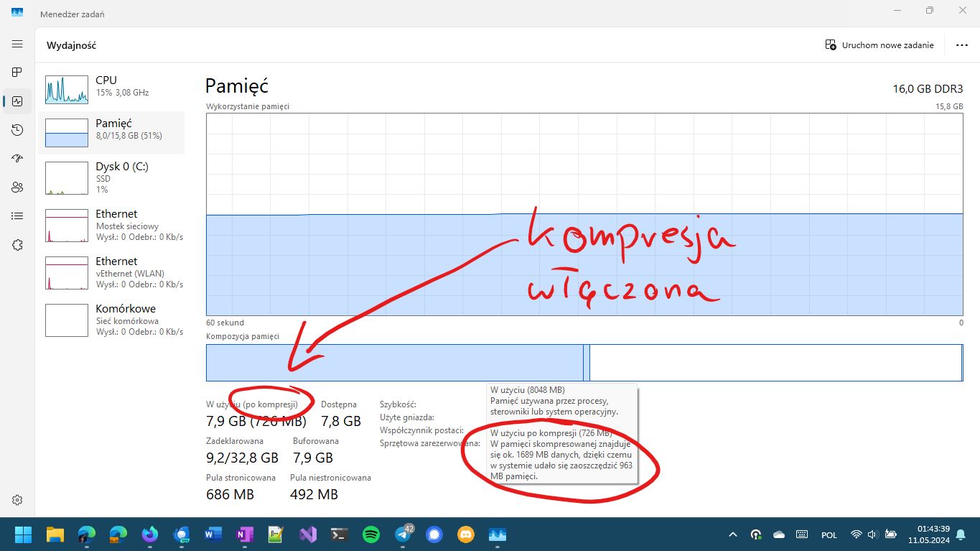Screen dimensions: 980x551
Task: Open Telegram with 42 notifications
Action: 402,534
